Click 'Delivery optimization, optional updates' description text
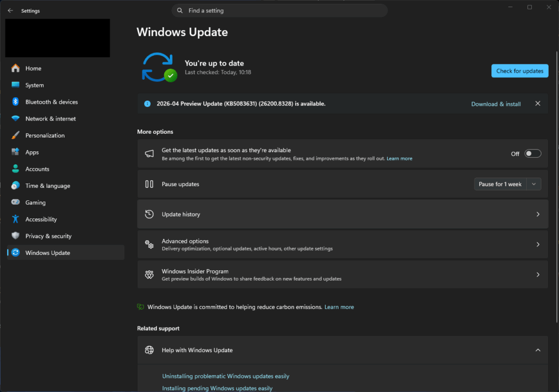This screenshot has width=559, height=392. click(247, 248)
